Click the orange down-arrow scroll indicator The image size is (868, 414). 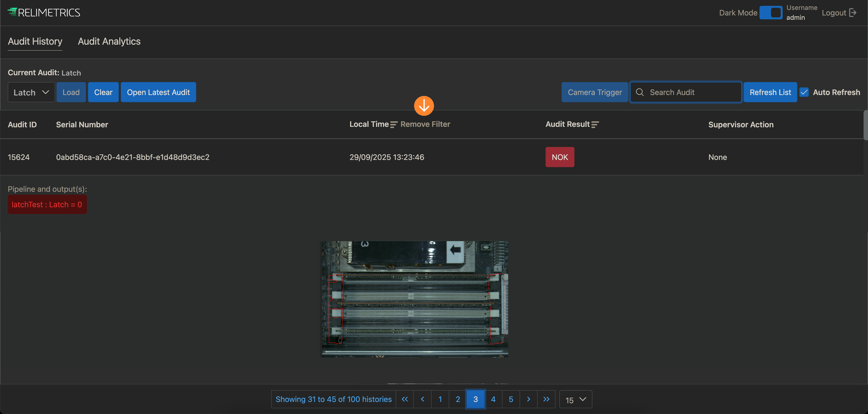pos(424,106)
